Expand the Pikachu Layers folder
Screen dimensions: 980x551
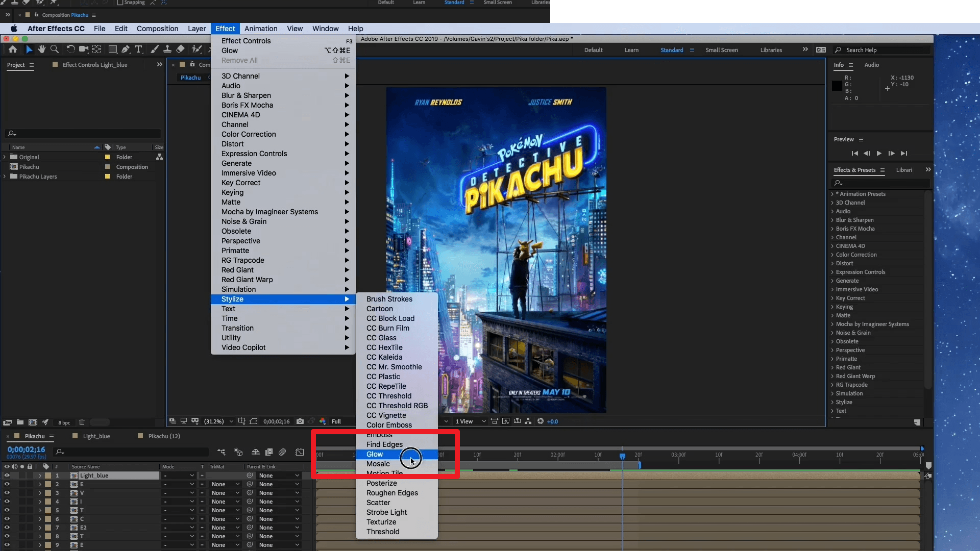pos(5,177)
